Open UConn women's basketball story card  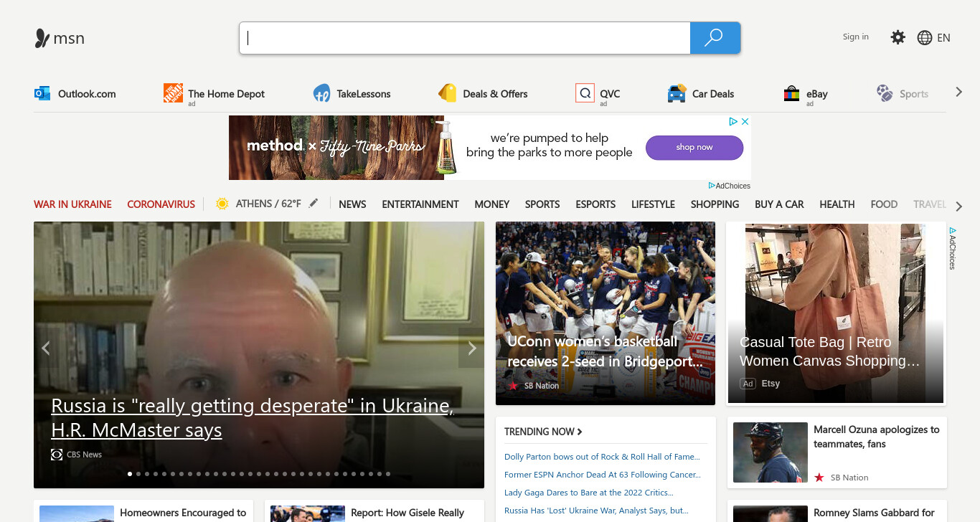[x=606, y=313]
